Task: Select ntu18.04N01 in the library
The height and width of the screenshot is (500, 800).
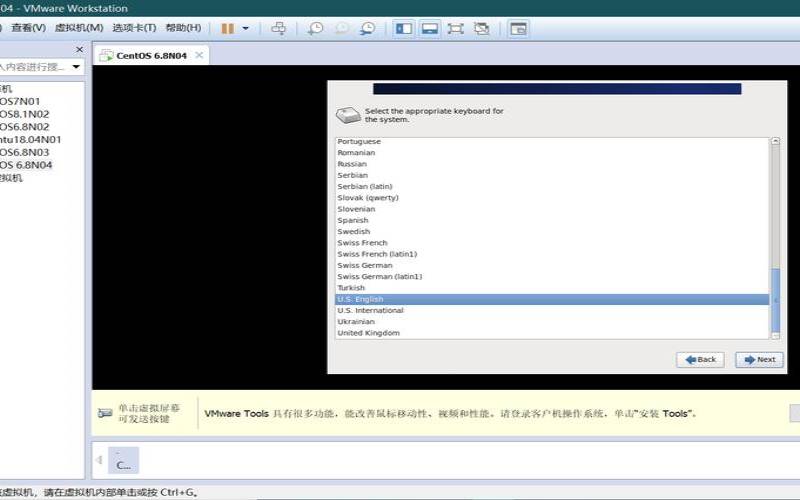Action: point(31,139)
